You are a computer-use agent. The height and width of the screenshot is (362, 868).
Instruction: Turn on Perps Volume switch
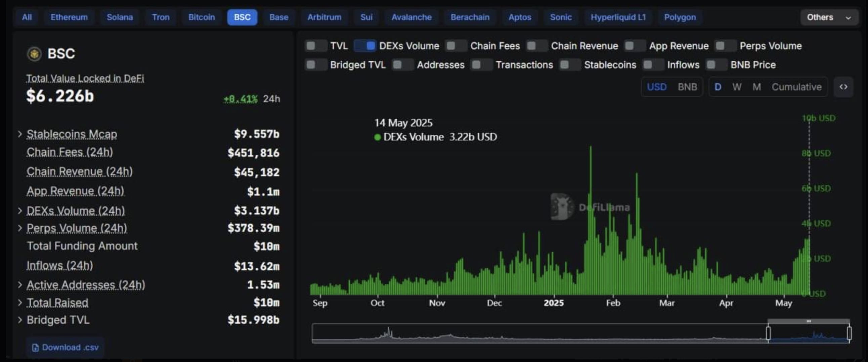pyautogui.click(x=726, y=46)
